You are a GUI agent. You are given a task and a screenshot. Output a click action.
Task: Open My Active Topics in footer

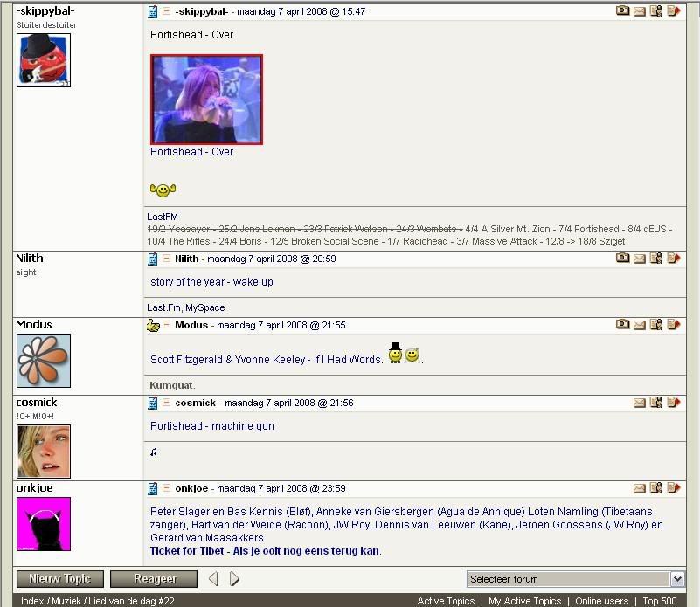tap(524, 601)
